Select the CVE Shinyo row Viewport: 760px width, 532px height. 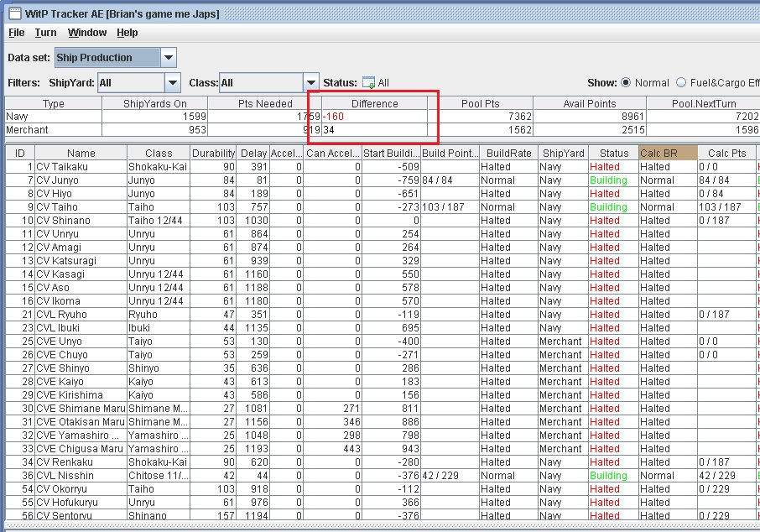pyautogui.click(x=383, y=368)
